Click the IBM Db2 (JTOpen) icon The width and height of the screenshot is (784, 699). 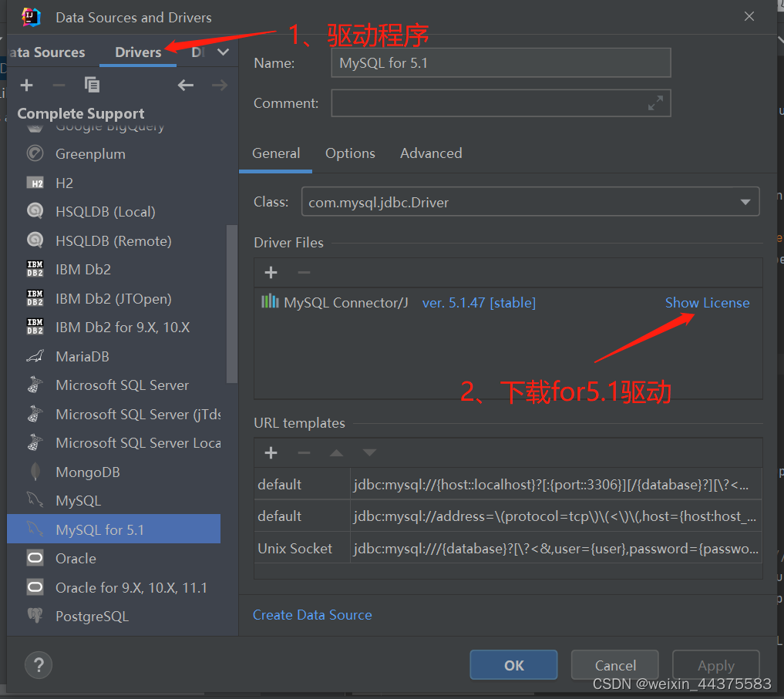pos(35,298)
